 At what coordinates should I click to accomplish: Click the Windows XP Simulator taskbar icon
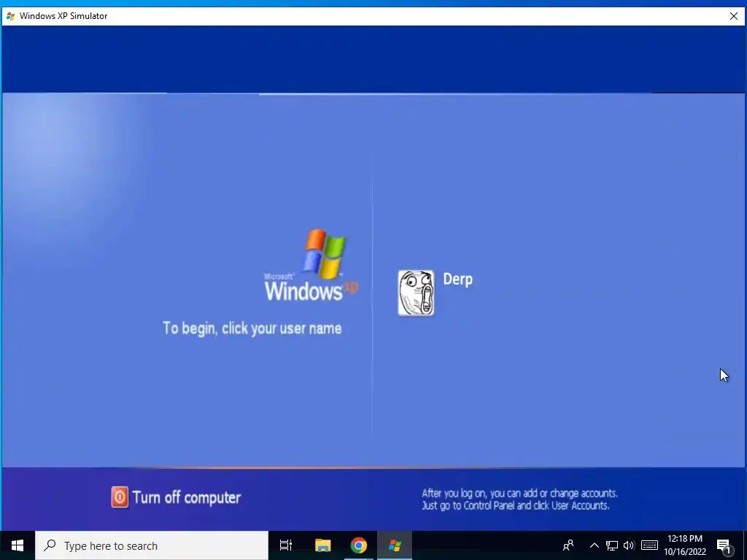pos(395,545)
